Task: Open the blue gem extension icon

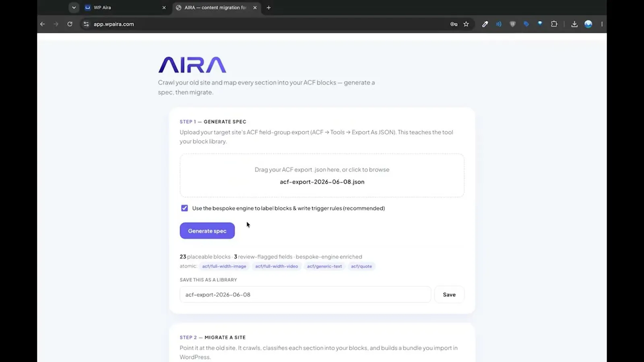Action: [x=540, y=24]
